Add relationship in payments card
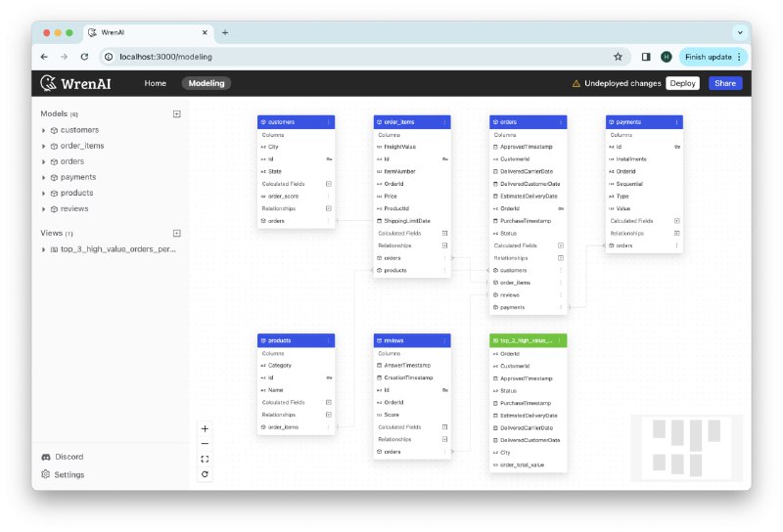This screenshot has width=783, height=532. [x=677, y=233]
